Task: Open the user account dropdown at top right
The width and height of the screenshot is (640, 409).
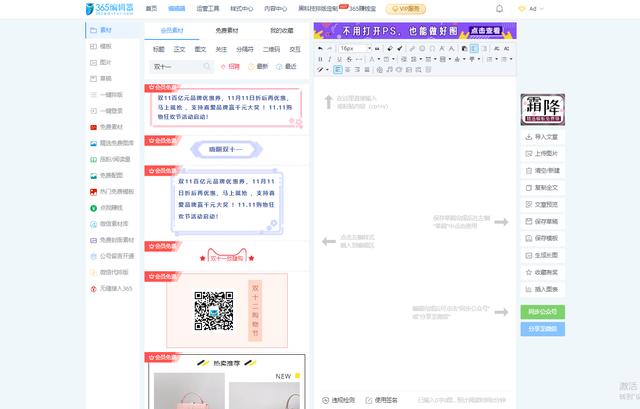Action: click(531, 9)
